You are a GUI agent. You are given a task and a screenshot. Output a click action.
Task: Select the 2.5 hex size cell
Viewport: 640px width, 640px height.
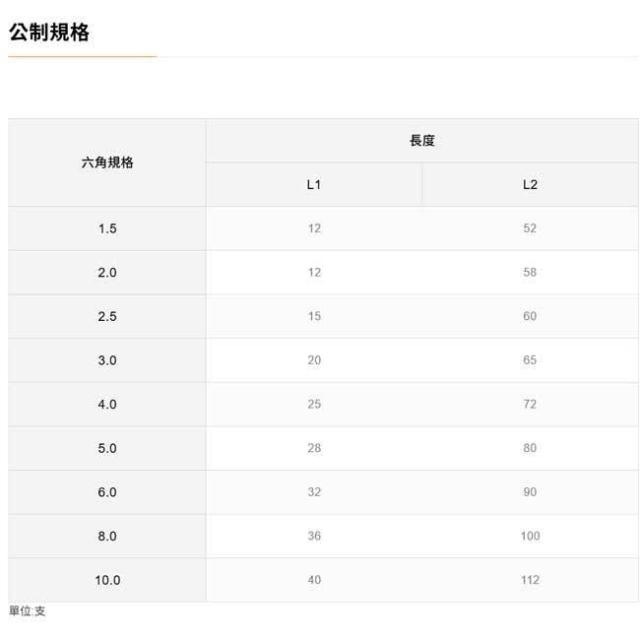107,317
